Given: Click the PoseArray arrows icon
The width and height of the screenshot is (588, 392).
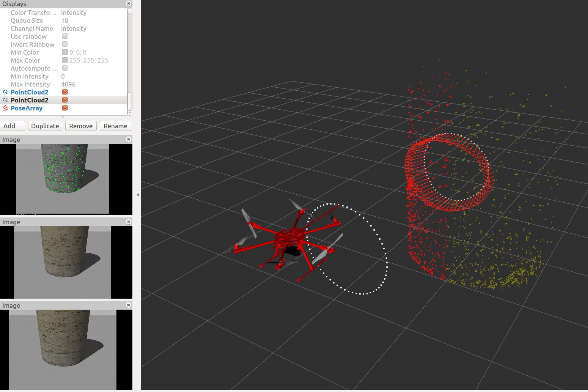Looking at the screenshot, I should (x=5, y=108).
